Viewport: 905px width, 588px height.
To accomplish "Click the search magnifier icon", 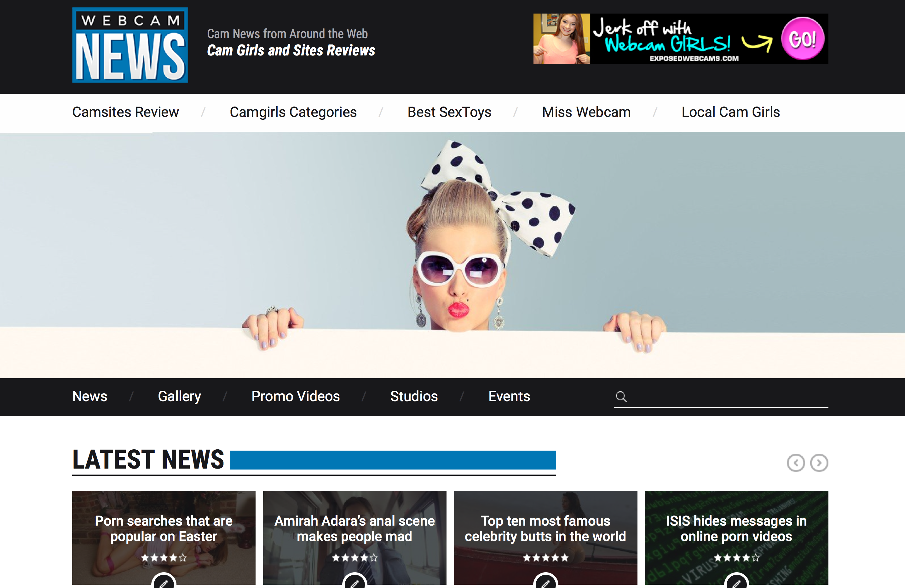I will (621, 397).
